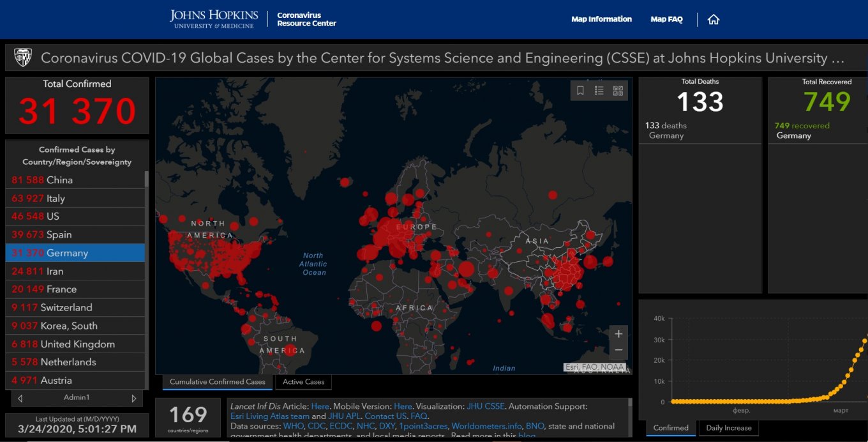Go to previous Admin level with left arrow
Image resolution: width=868 pixels, height=442 pixels.
click(x=20, y=398)
